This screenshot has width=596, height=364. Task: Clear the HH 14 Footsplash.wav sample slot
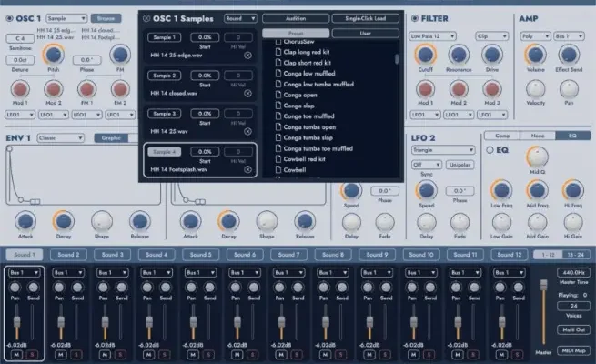[x=248, y=169]
